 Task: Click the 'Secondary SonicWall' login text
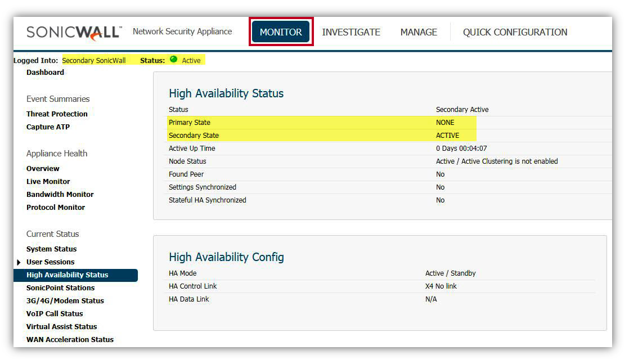[94, 60]
